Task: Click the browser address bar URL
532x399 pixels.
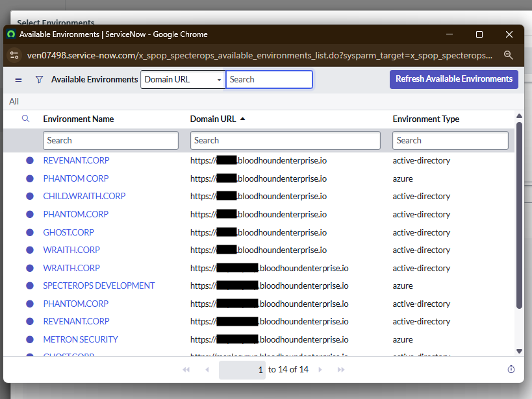Action: tap(260, 55)
